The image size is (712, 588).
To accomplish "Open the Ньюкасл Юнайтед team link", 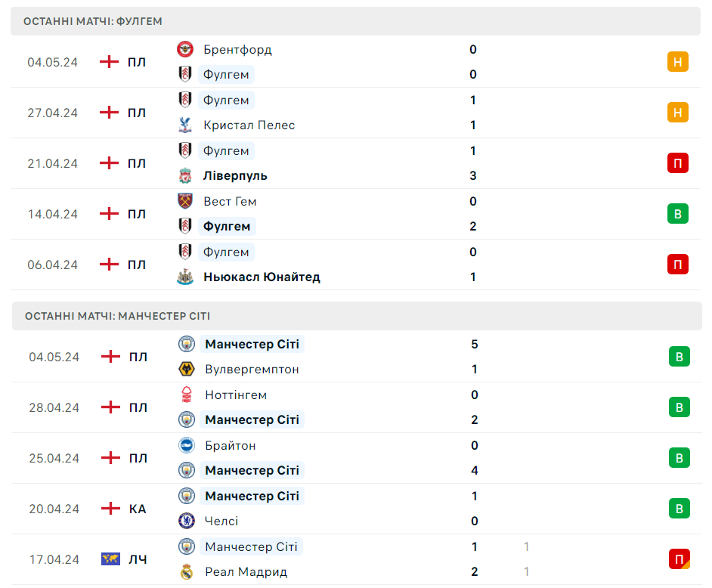I will (262, 277).
